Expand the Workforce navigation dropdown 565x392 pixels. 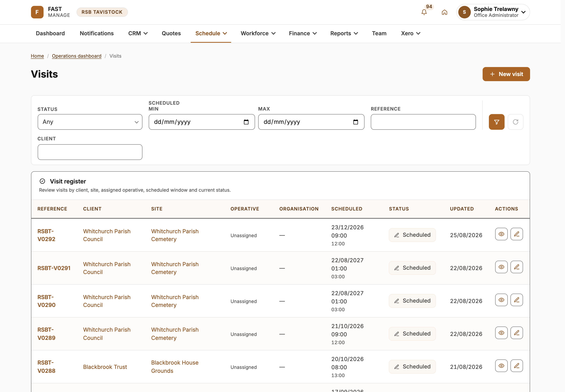[258, 33]
